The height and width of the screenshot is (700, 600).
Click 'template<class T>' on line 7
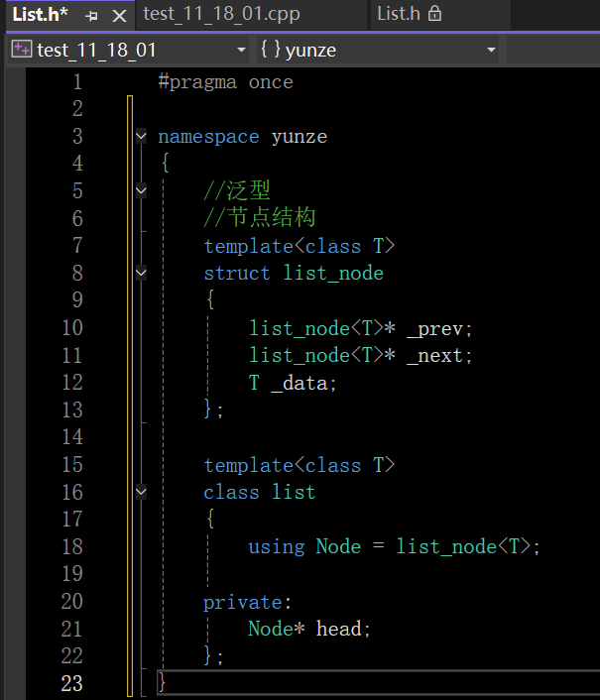[300, 247]
